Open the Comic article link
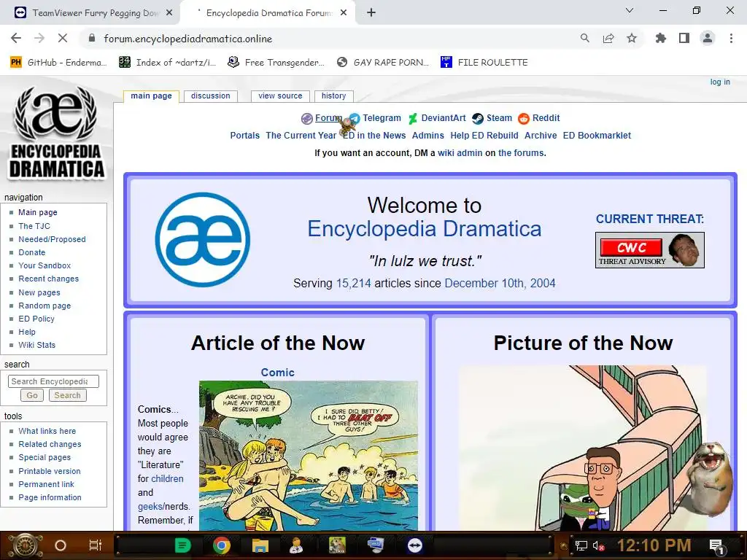 277,373
